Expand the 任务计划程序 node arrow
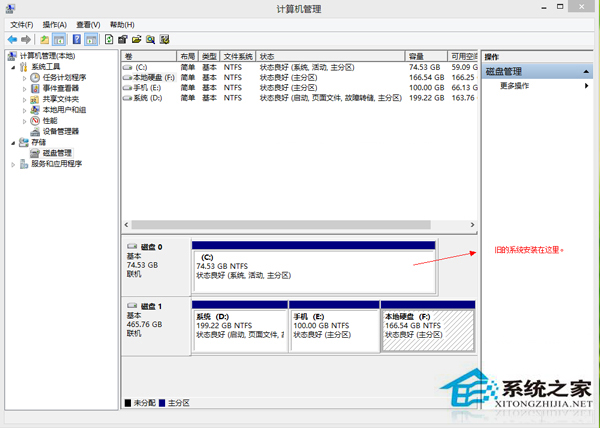 pyautogui.click(x=24, y=78)
